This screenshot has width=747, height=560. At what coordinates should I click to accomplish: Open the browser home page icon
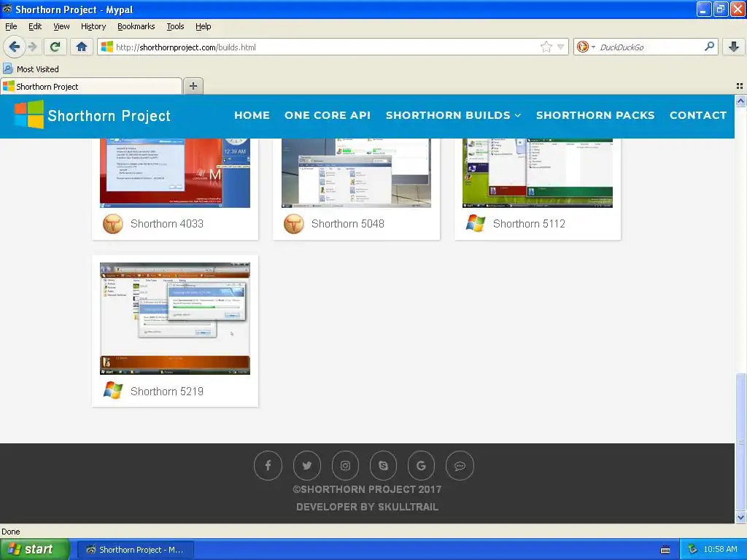[82, 47]
